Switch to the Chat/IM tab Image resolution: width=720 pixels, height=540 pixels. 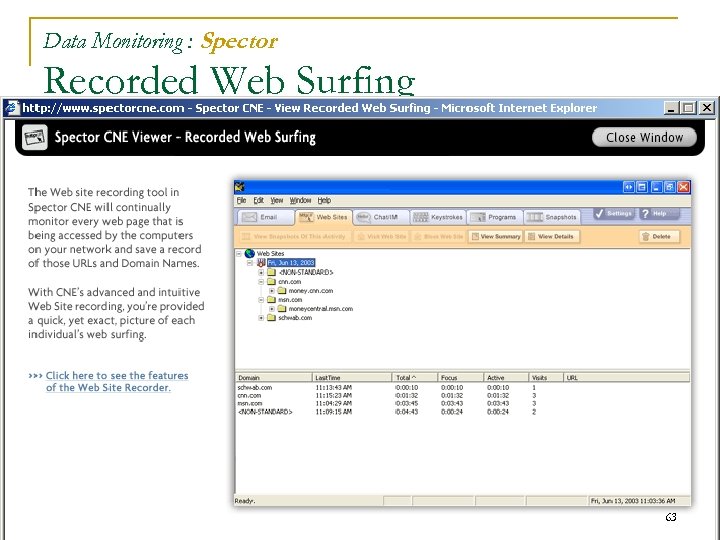pos(379,217)
